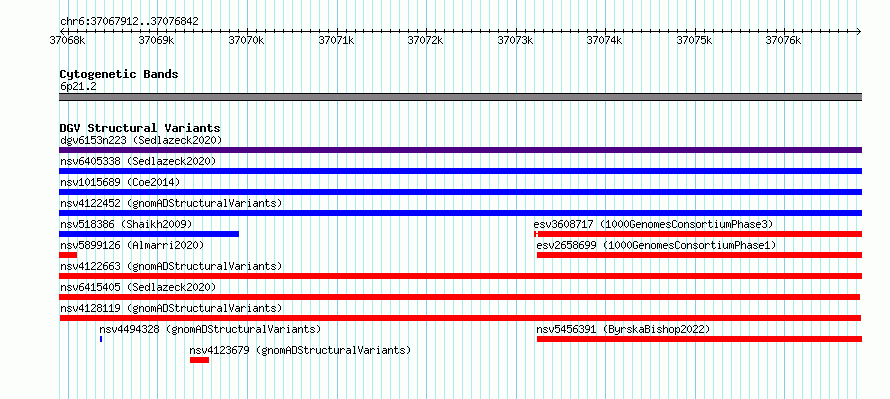Screen dimensions: 890x399
Task: Open esv2658699 1000GenomesConsortiumPhase1 label
Action: (656, 245)
